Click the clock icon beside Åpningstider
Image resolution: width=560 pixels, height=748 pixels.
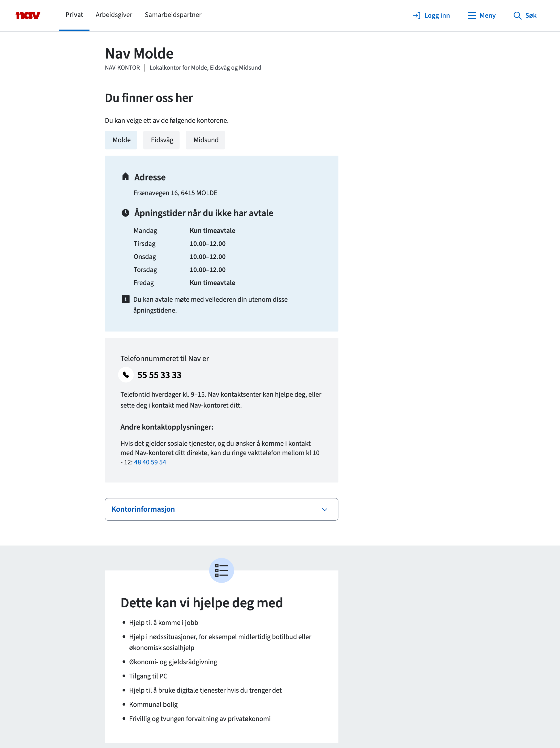[x=126, y=213]
